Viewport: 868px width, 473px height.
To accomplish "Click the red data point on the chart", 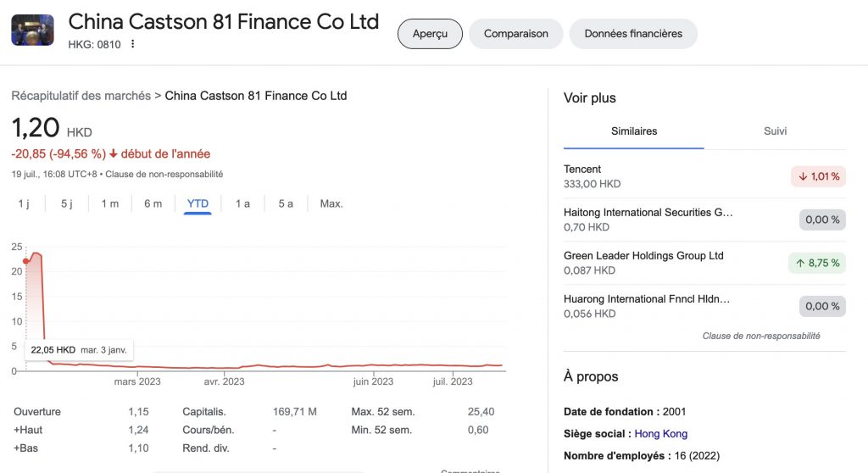I will [25, 261].
